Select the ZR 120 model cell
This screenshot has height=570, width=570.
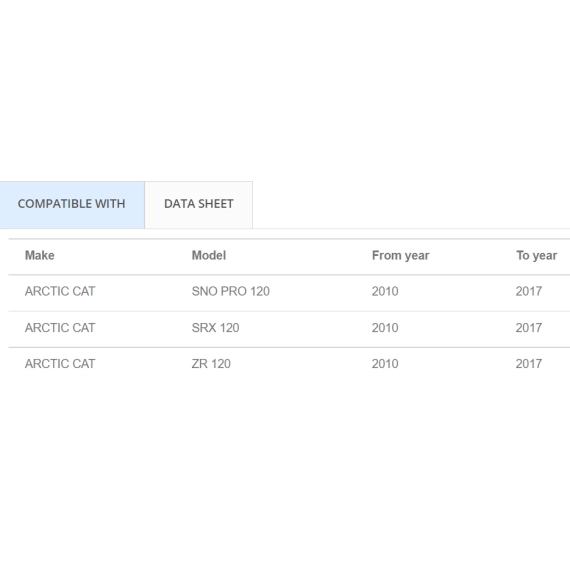click(x=211, y=364)
